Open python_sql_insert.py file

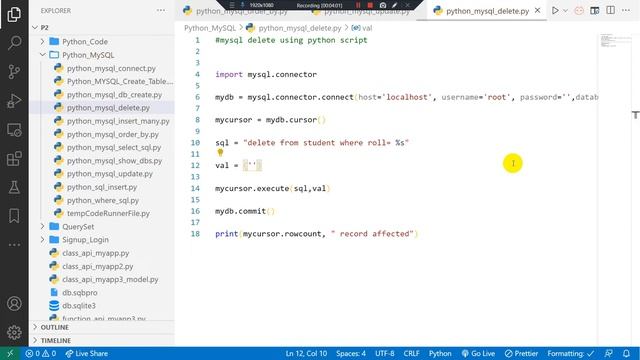102,187
